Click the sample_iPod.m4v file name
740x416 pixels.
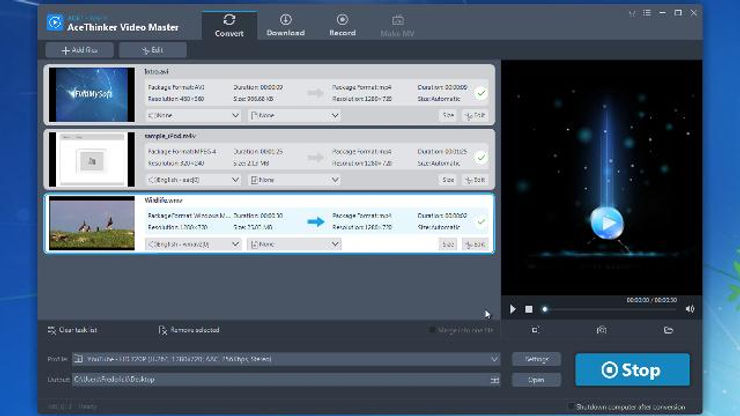pos(170,136)
